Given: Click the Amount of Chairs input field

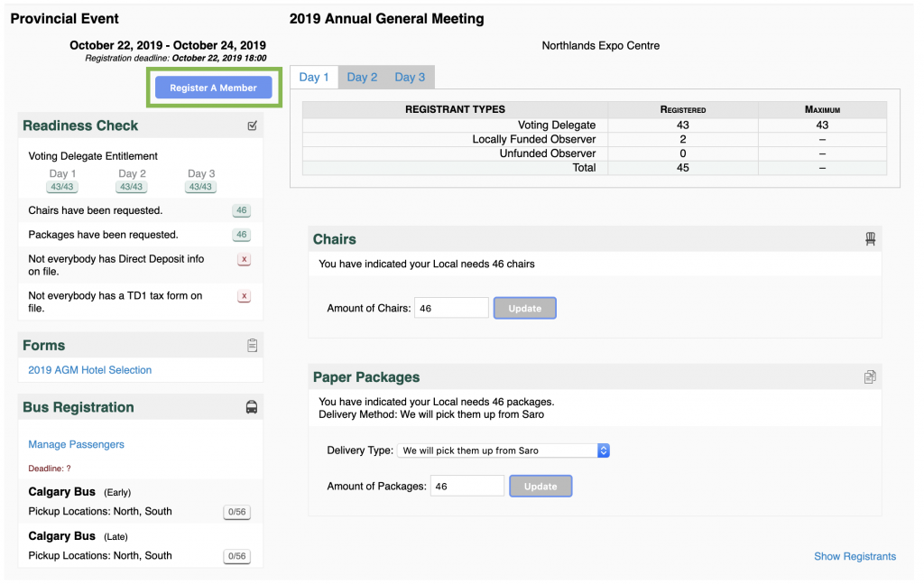Looking at the screenshot, I should 451,307.
